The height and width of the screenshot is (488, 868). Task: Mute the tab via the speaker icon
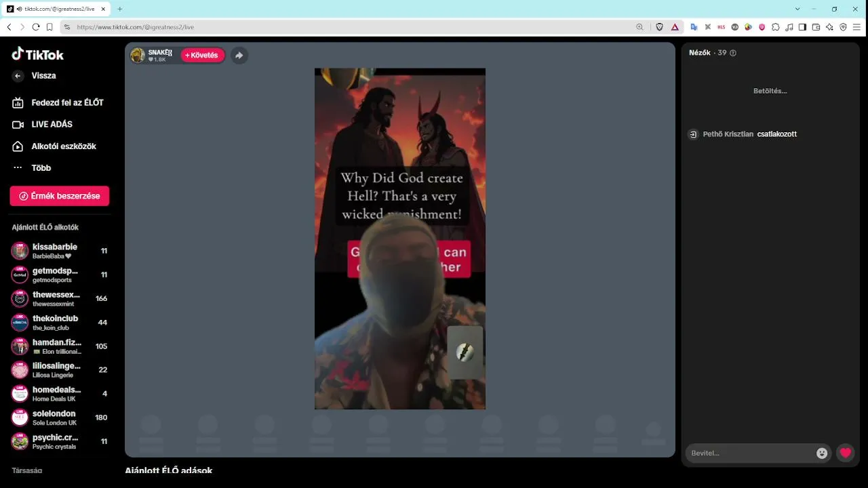point(18,9)
